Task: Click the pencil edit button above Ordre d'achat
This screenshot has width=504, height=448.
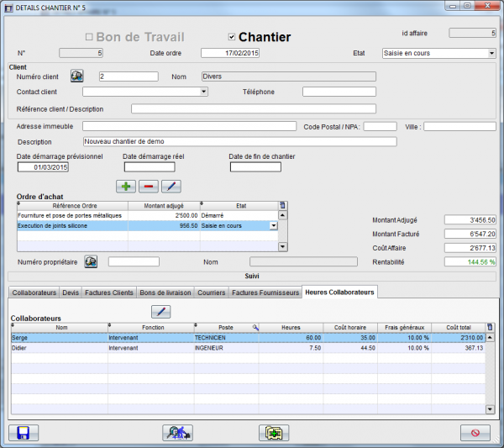Action: point(171,186)
